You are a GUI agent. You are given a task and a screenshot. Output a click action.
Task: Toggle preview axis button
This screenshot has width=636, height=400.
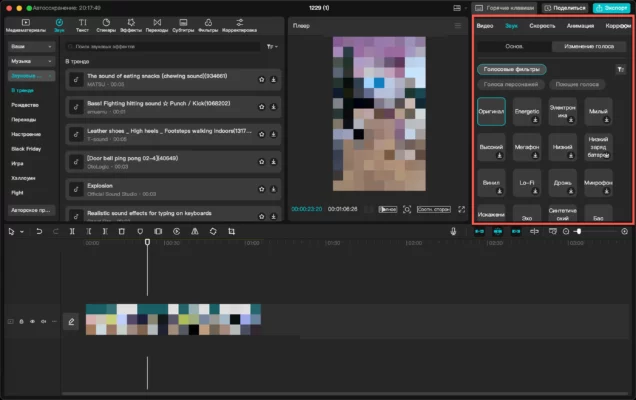pos(535,231)
